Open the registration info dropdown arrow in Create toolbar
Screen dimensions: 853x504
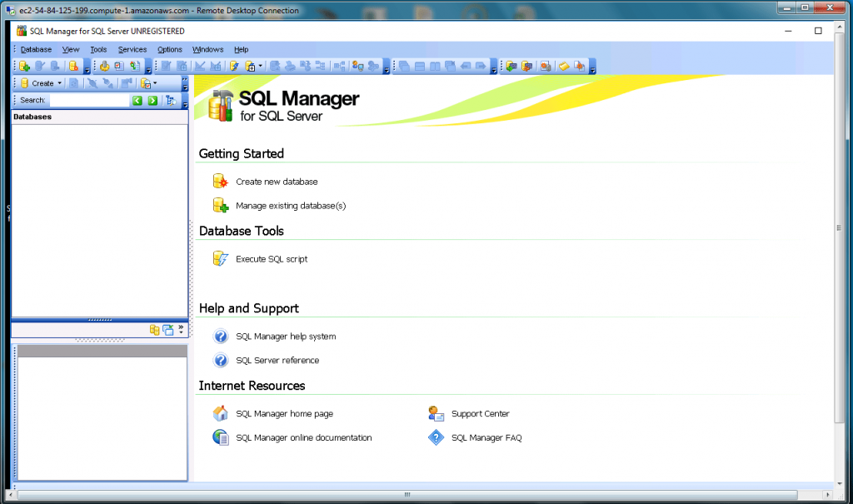tap(155, 83)
